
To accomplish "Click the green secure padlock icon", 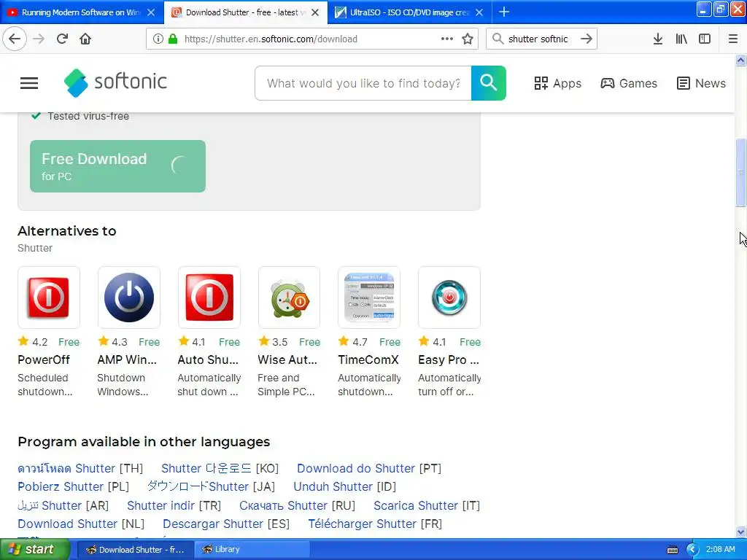I will 173,39.
